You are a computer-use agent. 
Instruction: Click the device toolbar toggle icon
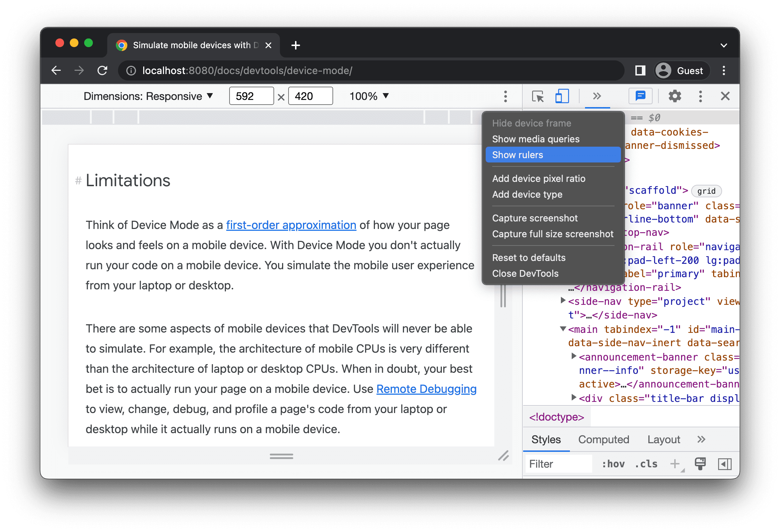pyautogui.click(x=561, y=96)
